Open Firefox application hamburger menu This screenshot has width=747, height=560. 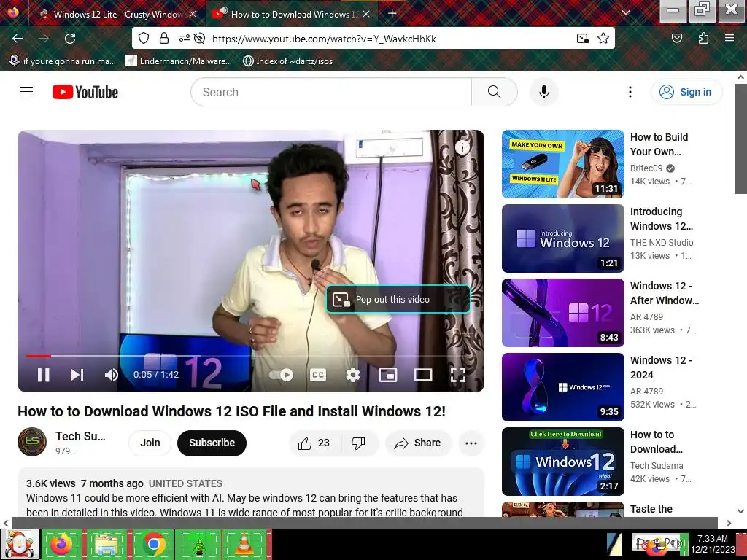[729, 38]
